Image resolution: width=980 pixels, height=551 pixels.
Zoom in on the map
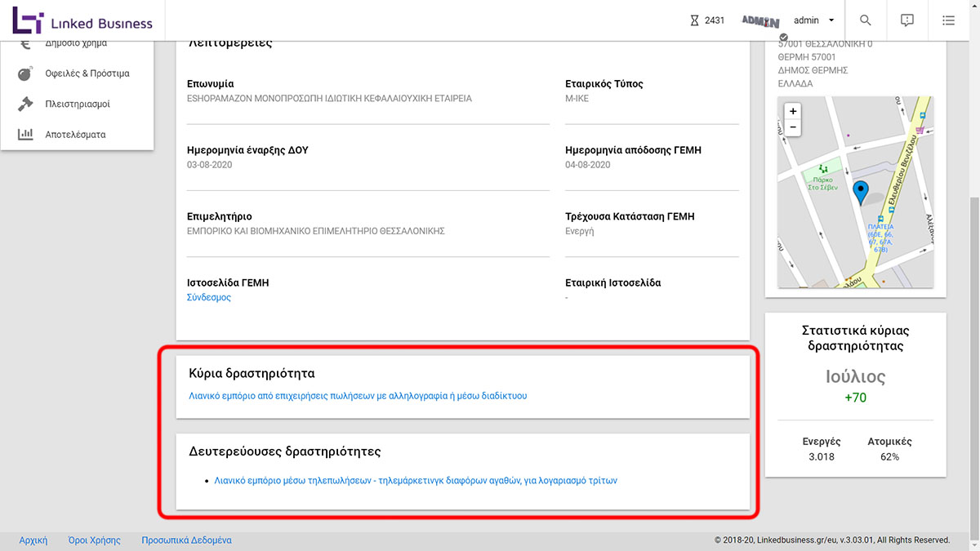(792, 111)
